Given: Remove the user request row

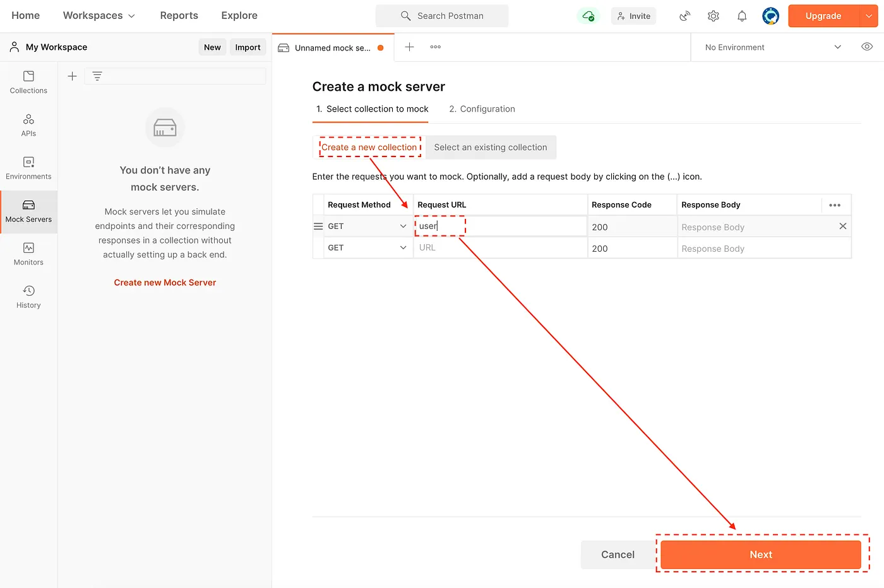Looking at the screenshot, I should pos(842,226).
